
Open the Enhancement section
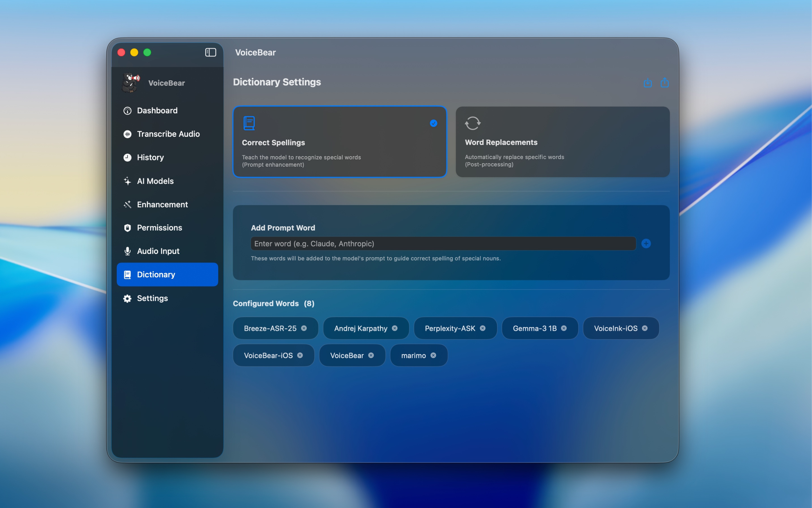click(167, 204)
